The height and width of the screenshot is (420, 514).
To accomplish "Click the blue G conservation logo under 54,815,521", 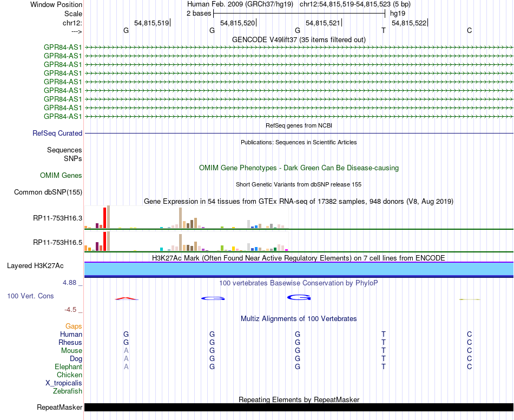I will (x=299, y=297).
